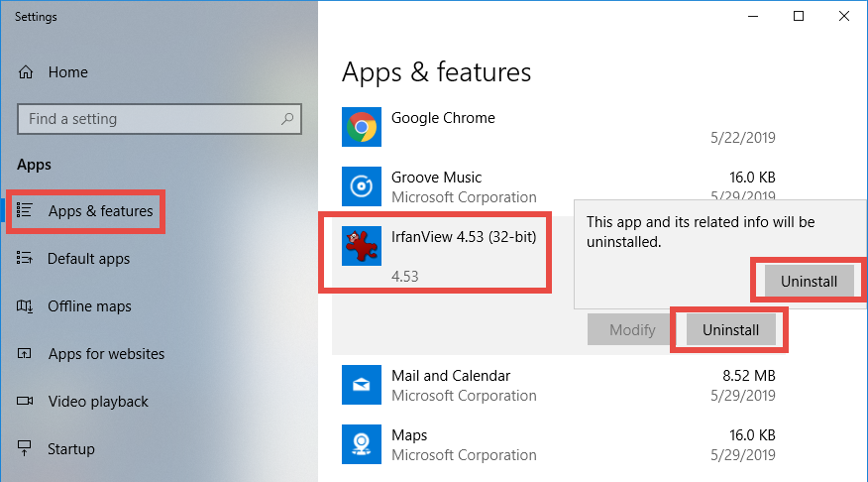Select the Groove Music app icon
This screenshot has width=868, height=482.
coord(362,186)
